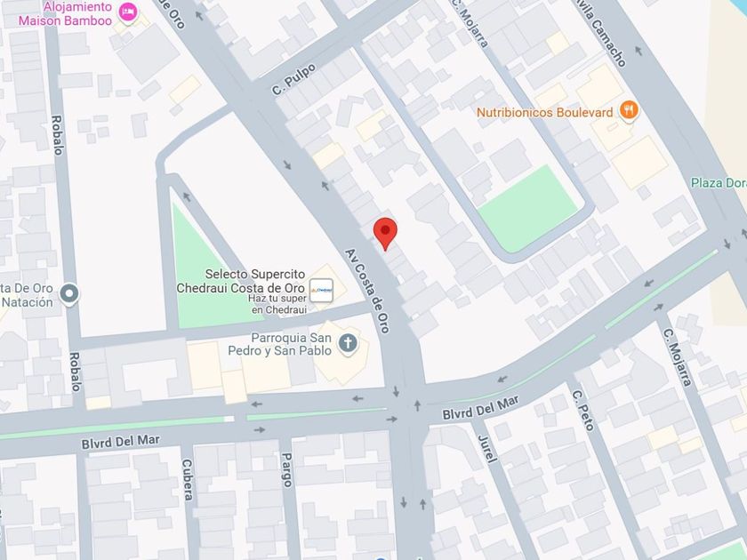Click the Jurel street label
The height and width of the screenshot is (560, 747).
(x=486, y=449)
